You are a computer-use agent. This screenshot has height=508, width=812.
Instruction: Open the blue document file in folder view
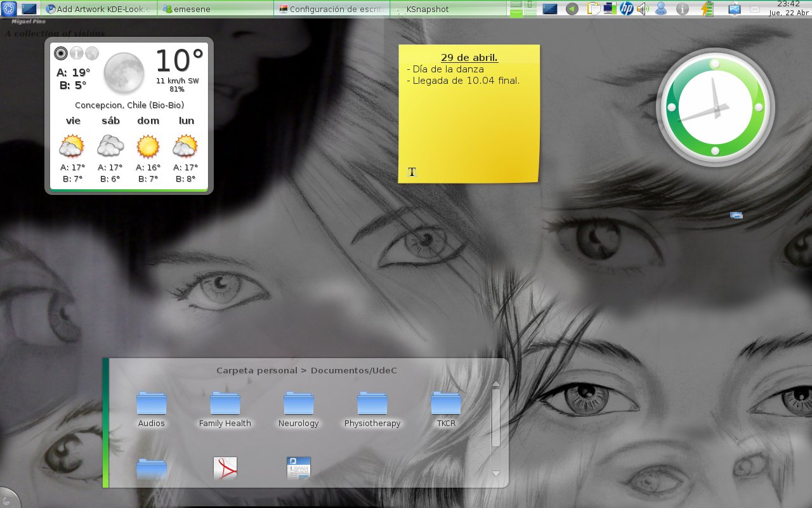coord(299,469)
